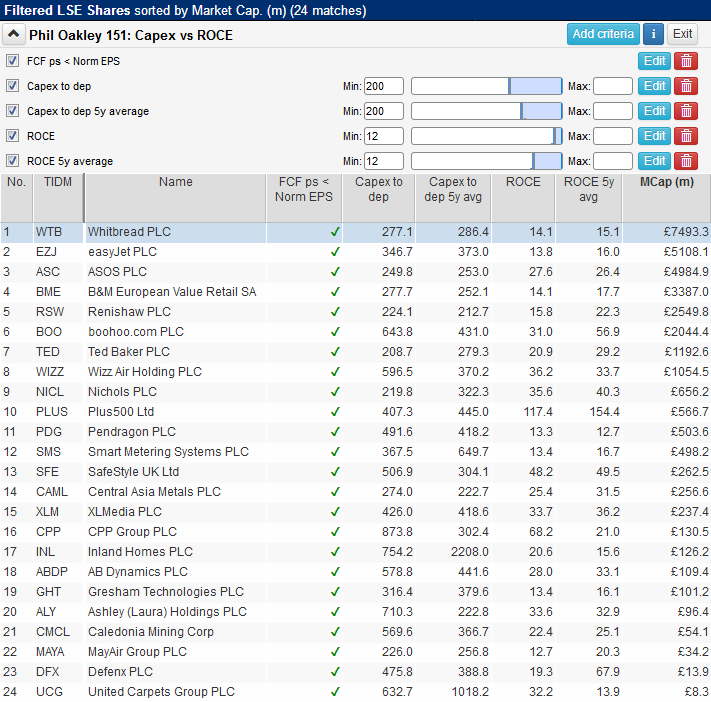This screenshot has width=711, height=702.
Task: Select the Renishaw PLC row
Action: pyautogui.click(x=356, y=312)
